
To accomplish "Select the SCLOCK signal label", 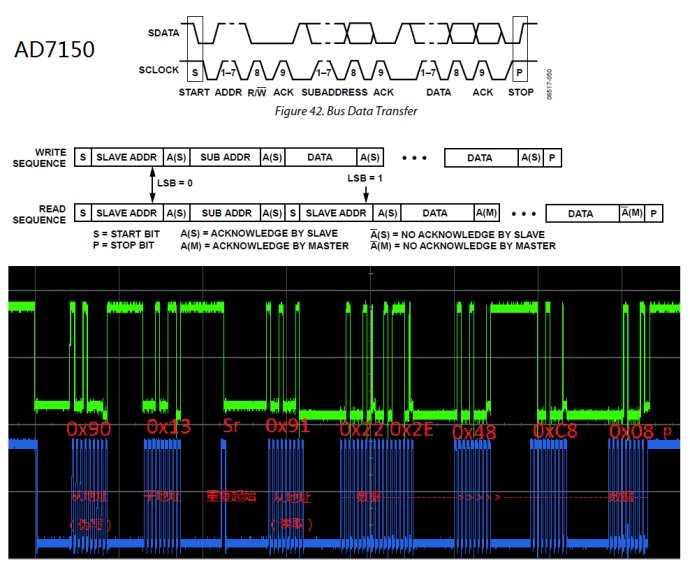I will tap(156, 72).
